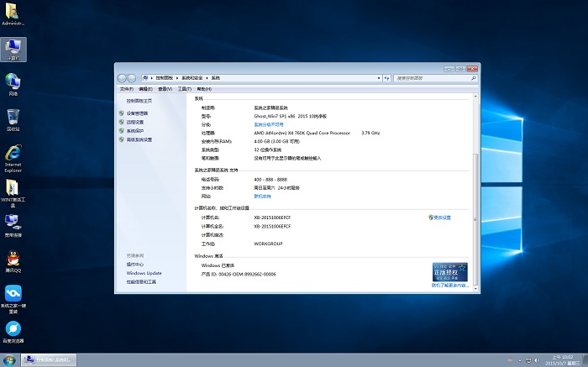
Task: Open the Tools (工具) menu
Action: point(185,89)
